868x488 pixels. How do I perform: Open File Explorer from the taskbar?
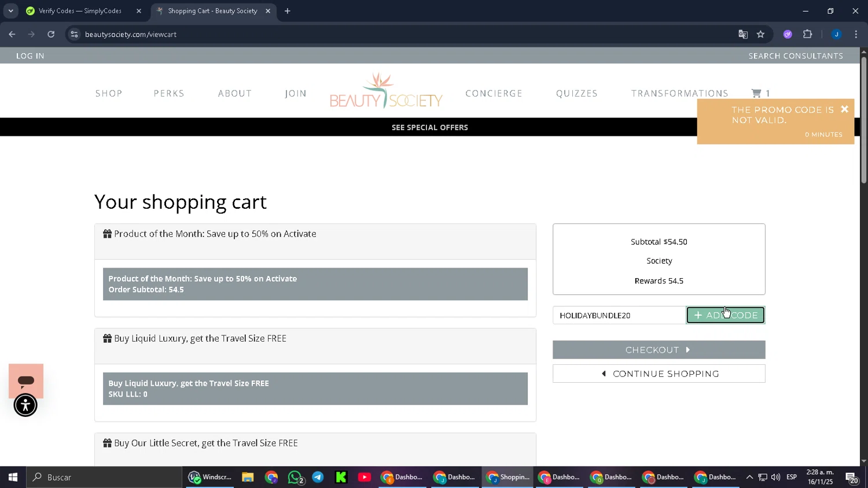[248, 477]
